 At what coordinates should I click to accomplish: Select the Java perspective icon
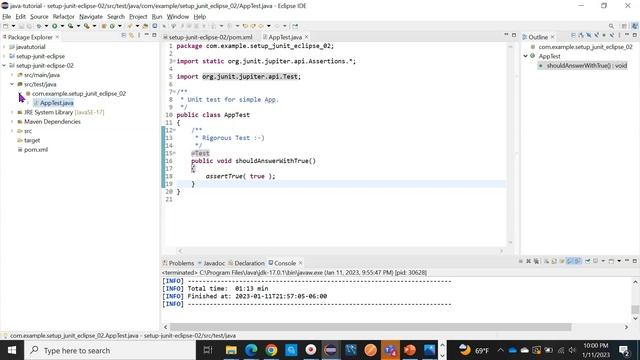click(635, 26)
